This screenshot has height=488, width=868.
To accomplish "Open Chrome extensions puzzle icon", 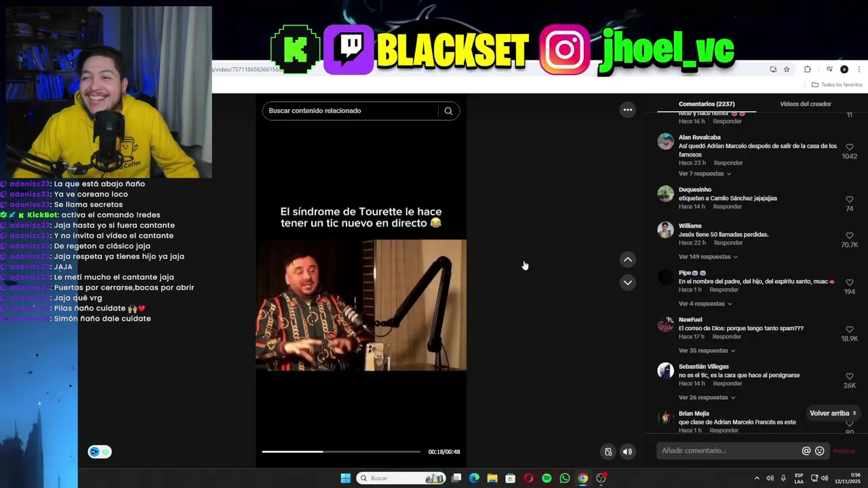I will (808, 69).
